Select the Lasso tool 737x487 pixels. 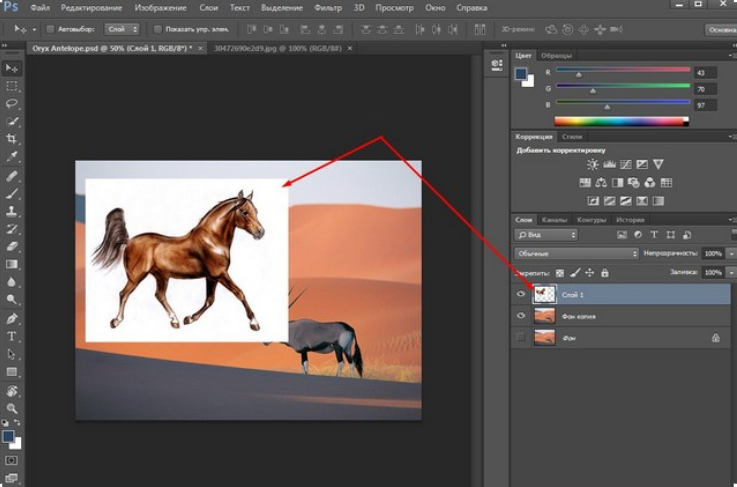(12, 103)
